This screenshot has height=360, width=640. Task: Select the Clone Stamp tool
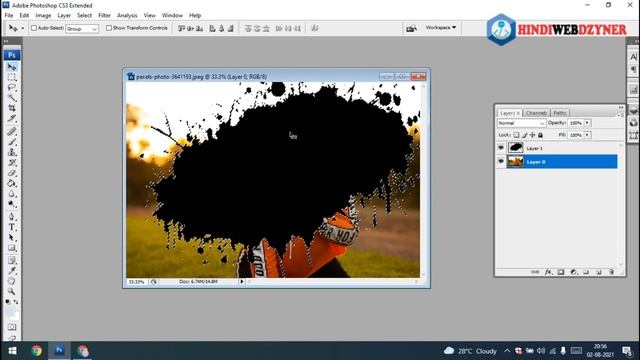pyautogui.click(x=12, y=152)
